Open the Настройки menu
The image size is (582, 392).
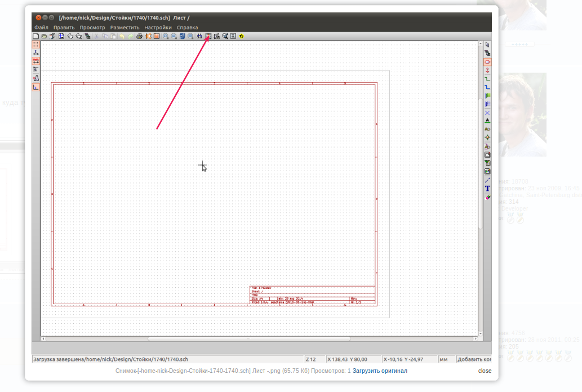coord(158,28)
